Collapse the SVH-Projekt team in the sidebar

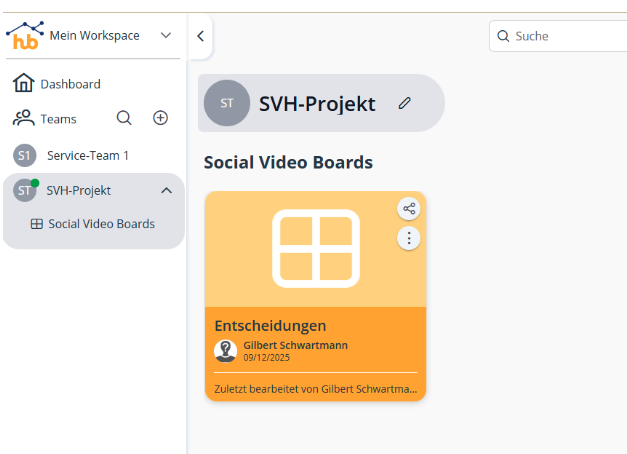(166, 191)
